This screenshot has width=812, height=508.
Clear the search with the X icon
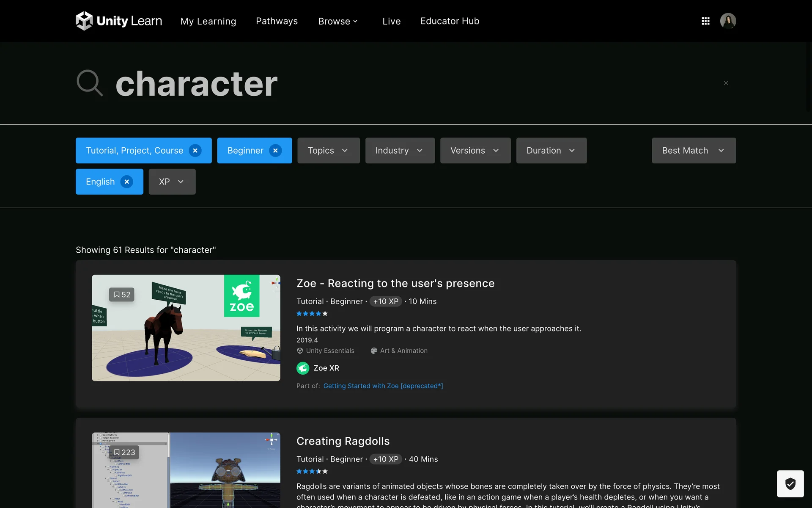726,83
